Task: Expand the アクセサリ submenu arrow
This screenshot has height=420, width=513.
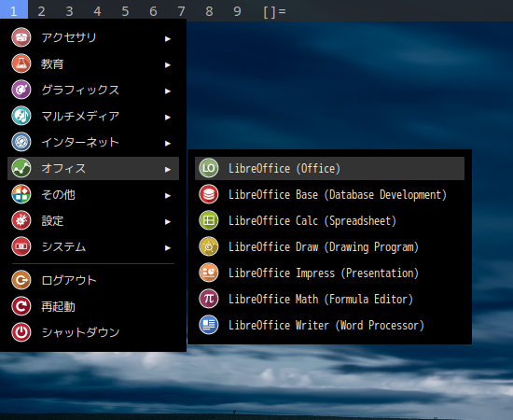Action: point(168,39)
